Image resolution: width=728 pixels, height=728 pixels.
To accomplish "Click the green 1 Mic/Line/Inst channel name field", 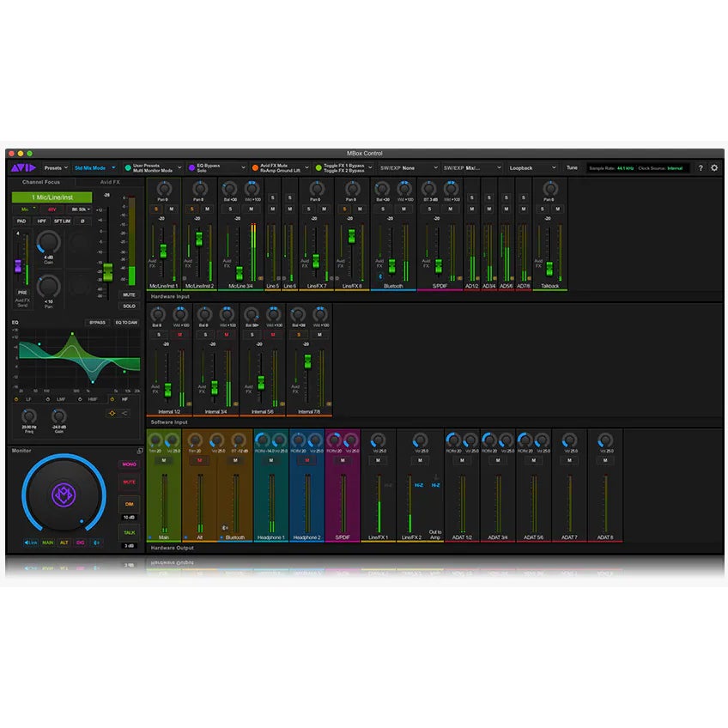I will [x=52, y=197].
